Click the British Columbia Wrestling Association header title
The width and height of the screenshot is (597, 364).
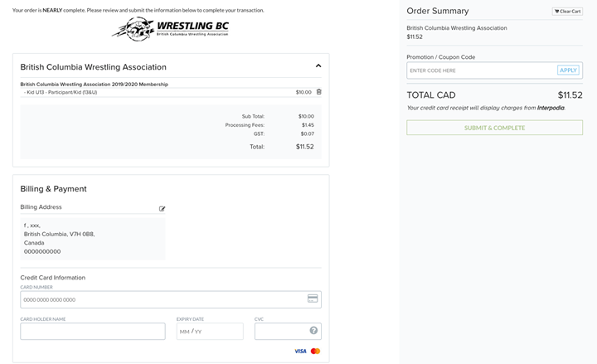[x=93, y=67]
